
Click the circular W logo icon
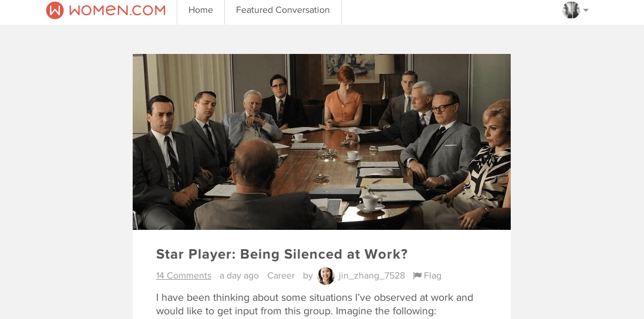click(x=55, y=10)
